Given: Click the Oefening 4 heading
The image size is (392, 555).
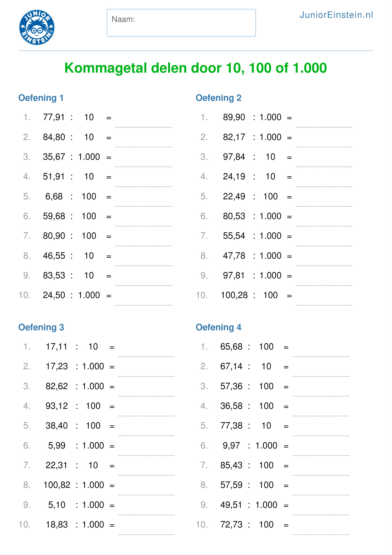Looking at the screenshot, I should (218, 327).
